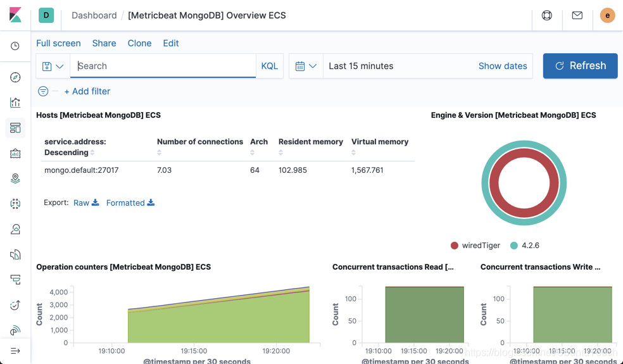Click the Search query field
Viewport: 623px width, 364px height.
coord(163,66)
